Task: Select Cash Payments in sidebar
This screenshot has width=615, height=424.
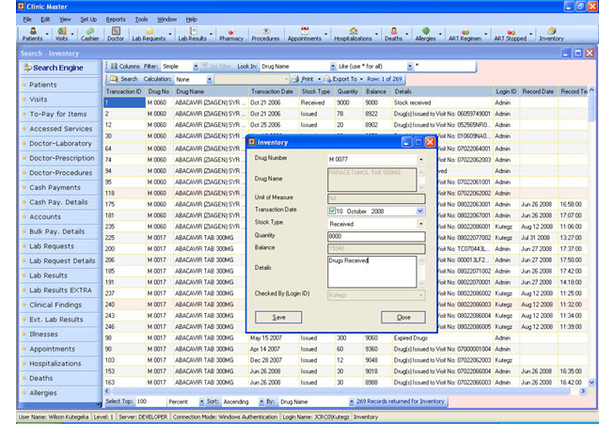Action: point(55,187)
